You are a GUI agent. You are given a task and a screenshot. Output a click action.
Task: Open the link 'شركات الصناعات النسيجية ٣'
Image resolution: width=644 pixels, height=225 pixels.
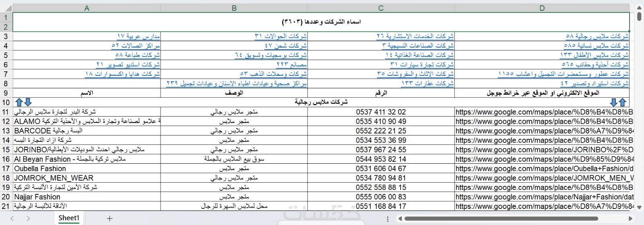click(x=418, y=46)
